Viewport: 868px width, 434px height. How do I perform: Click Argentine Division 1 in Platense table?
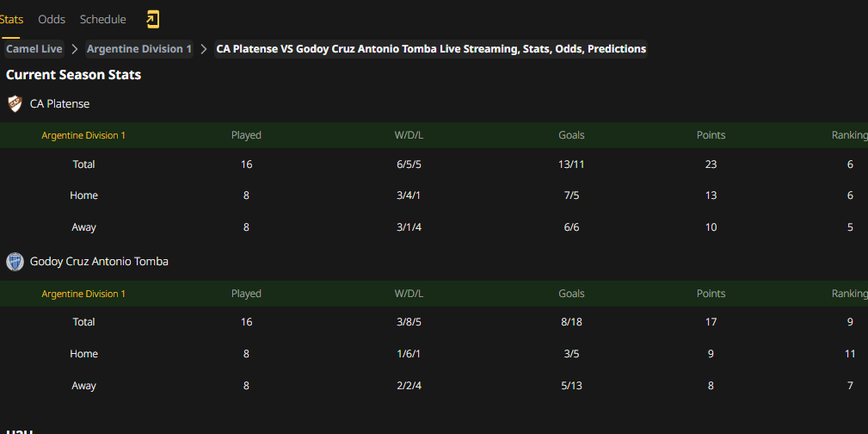pyautogui.click(x=83, y=135)
